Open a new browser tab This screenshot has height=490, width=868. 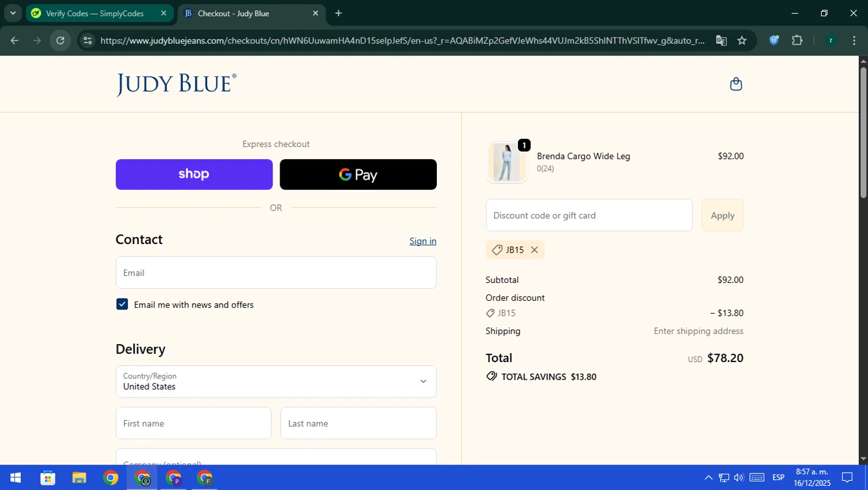click(339, 13)
